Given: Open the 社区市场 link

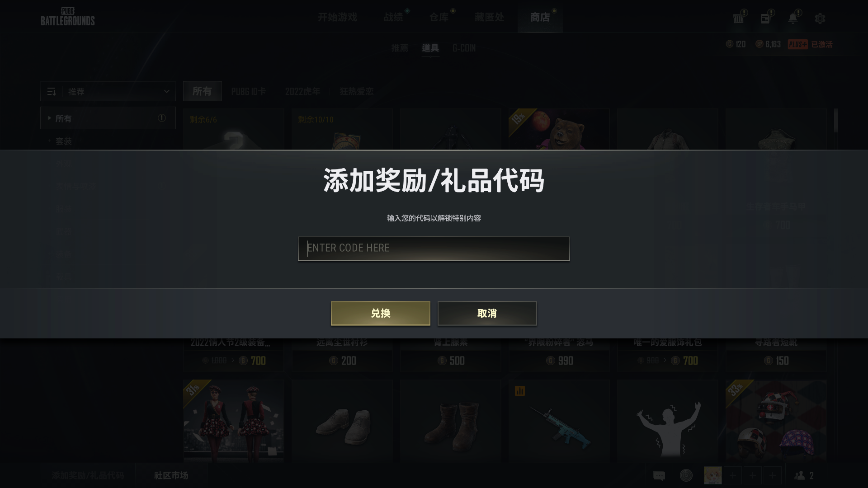Looking at the screenshot, I should pyautogui.click(x=171, y=475).
